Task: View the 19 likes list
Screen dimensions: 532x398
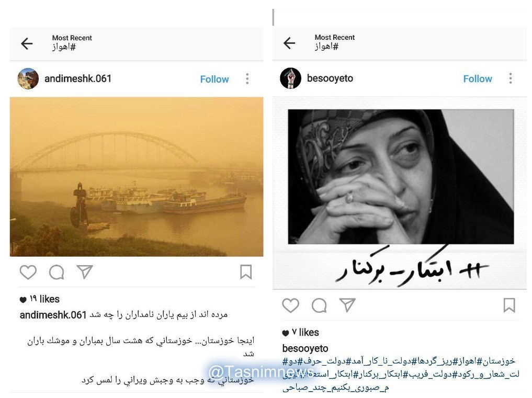Action: (x=40, y=299)
